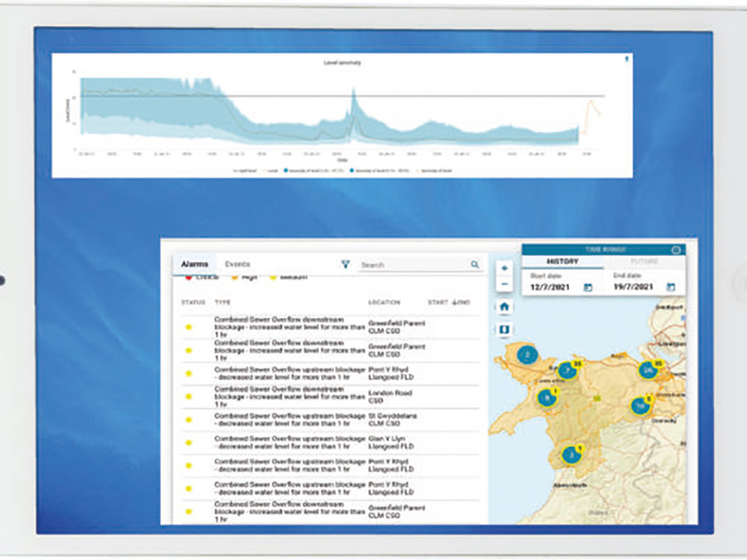
Task: Select the HISTORY time range tab
Action: pos(561,261)
